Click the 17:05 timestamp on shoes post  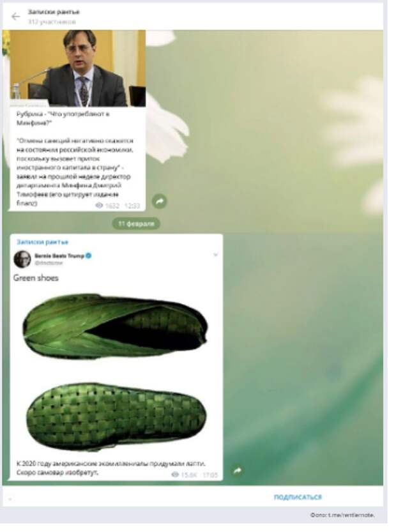pos(210,475)
